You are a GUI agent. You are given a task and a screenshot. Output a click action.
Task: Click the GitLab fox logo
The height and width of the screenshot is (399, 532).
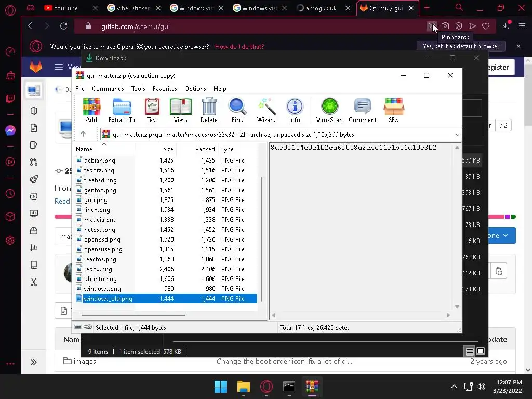pos(36,67)
